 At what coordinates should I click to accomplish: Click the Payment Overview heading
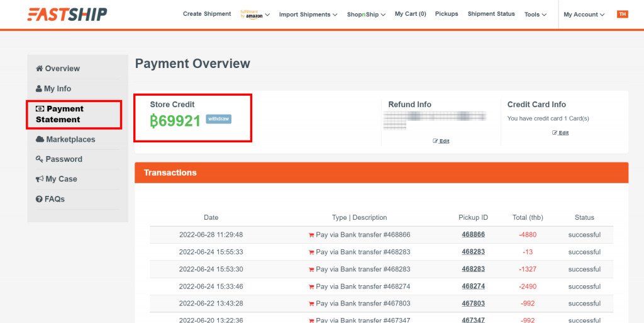coord(192,64)
